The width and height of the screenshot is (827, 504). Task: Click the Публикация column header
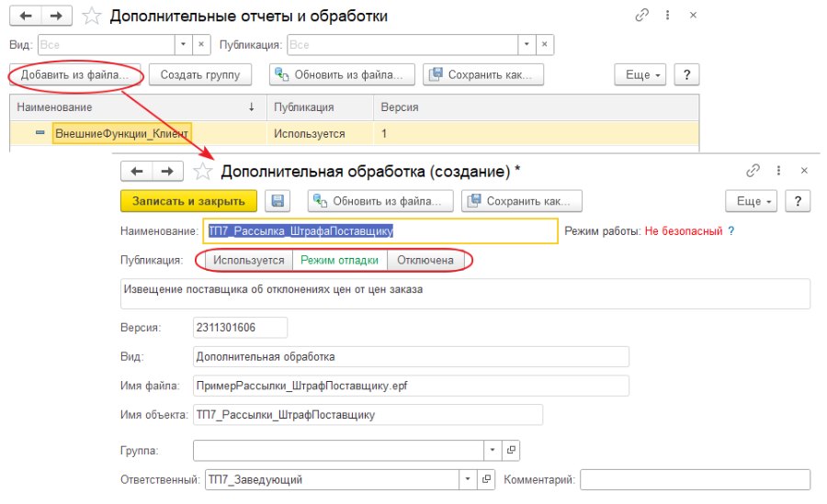point(320,107)
